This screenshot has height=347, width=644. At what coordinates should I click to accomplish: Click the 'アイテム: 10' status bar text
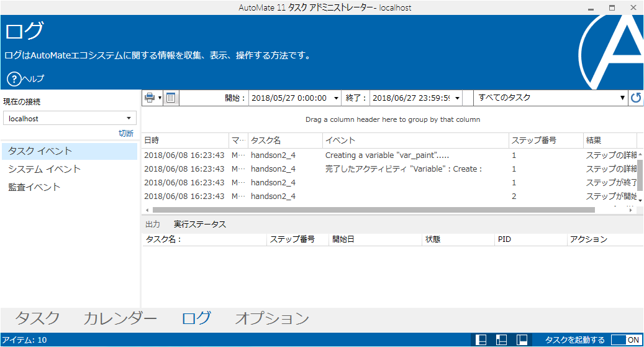tap(25, 340)
